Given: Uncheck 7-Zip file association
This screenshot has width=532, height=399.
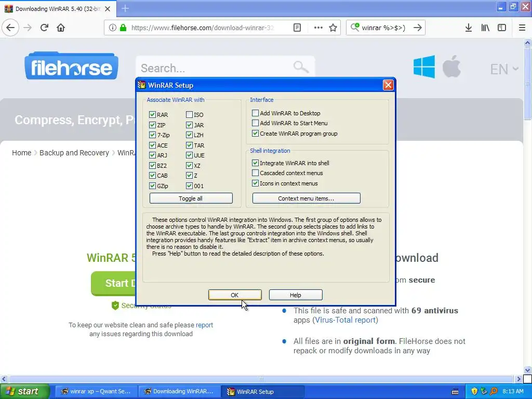Looking at the screenshot, I should tap(152, 135).
